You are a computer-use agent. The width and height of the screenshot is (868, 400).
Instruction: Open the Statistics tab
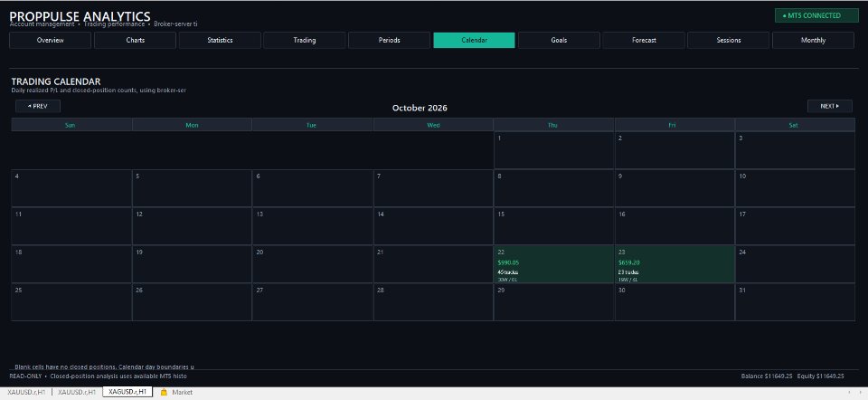[220, 41]
